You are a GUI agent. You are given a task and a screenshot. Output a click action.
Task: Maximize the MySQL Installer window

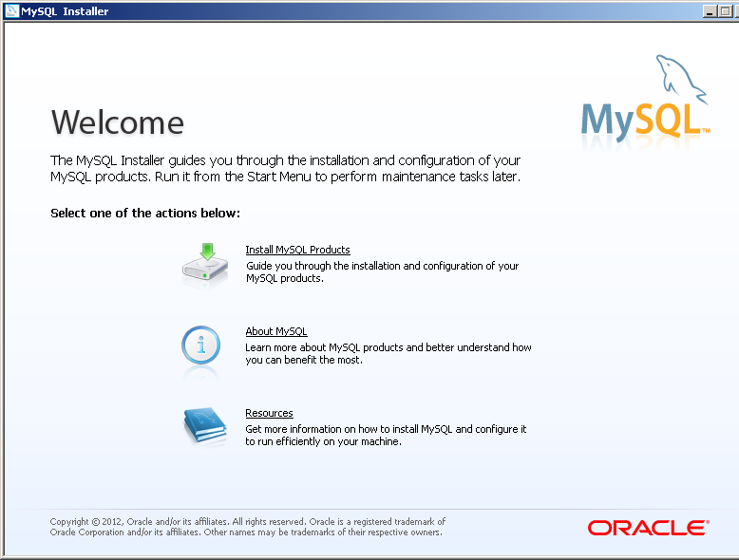(x=725, y=11)
